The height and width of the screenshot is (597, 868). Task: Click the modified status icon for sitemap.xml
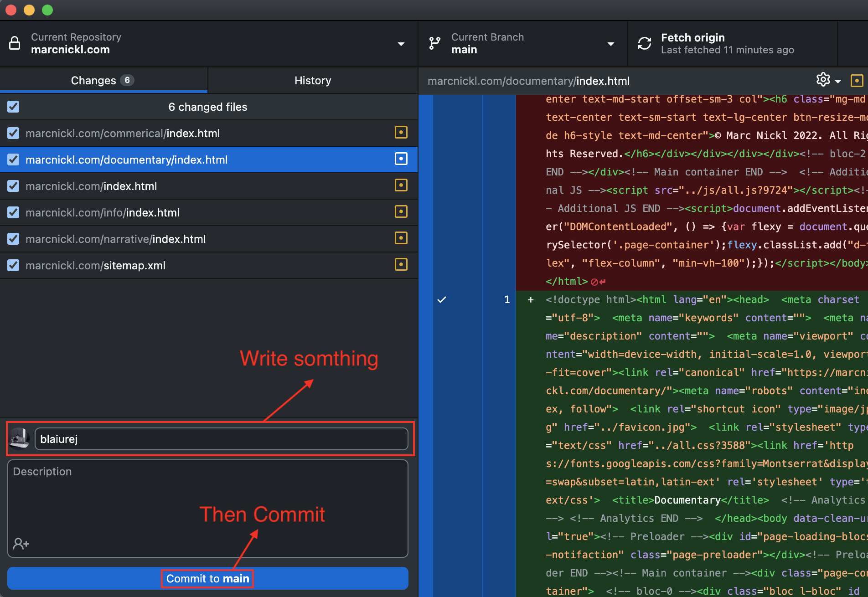[401, 265]
